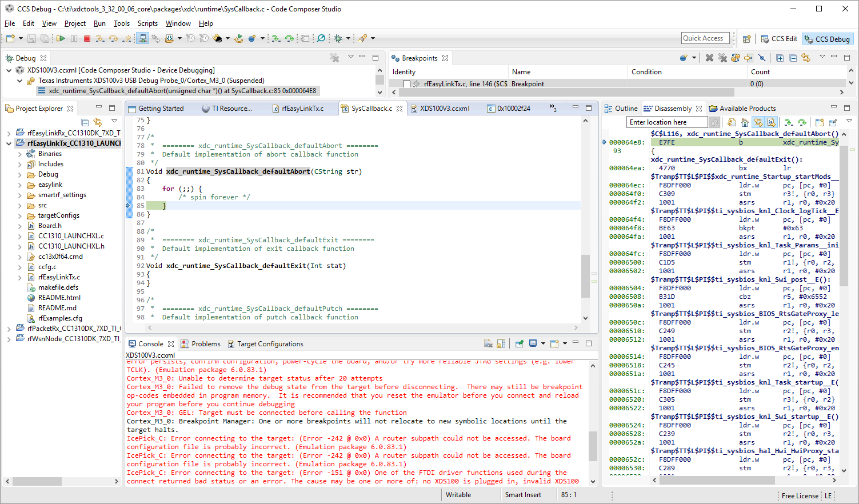Pin the Console view

point(520,343)
